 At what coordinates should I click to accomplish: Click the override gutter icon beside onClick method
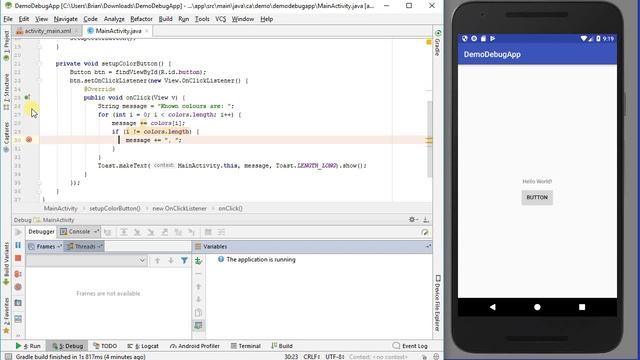tap(27, 97)
